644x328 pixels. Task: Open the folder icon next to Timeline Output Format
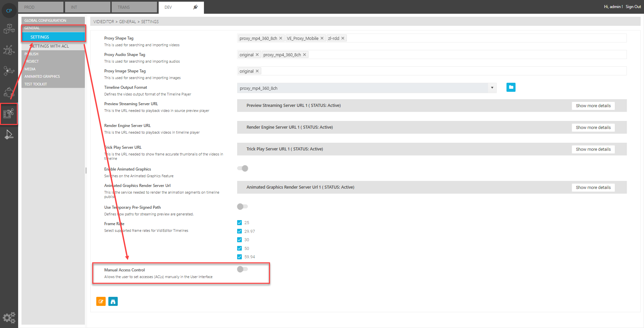[x=511, y=87]
